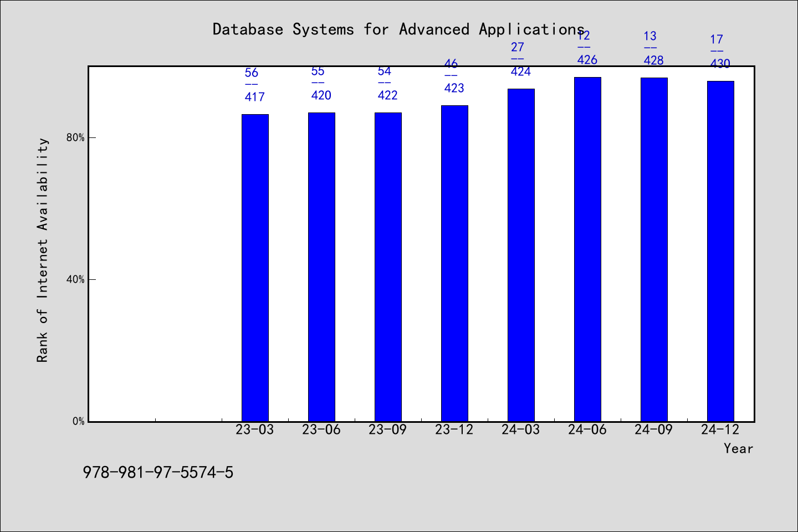Select the blue bar for 23-12
This screenshot has height=532, width=798.
[x=454, y=263]
